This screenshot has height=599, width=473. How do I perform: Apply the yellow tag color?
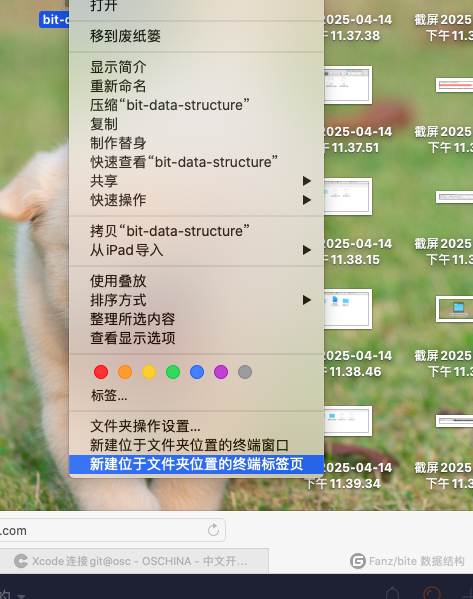click(149, 372)
